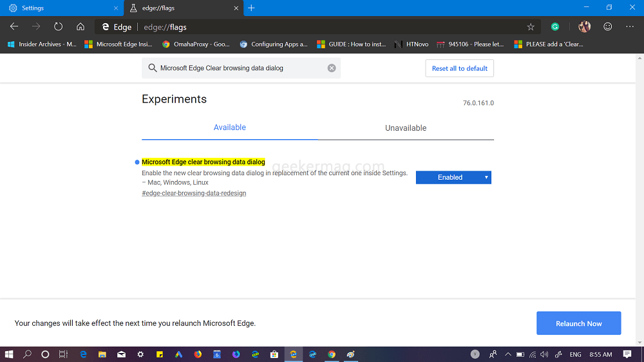Image resolution: width=644 pixels, height=362 pixels.
Task: Open Cortana from the taskbar
Action: [45, 354]
